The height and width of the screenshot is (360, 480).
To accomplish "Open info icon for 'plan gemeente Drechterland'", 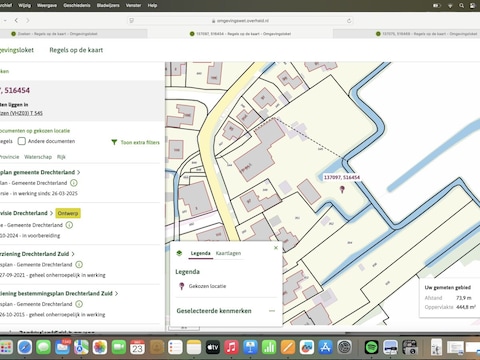I will pos(74,183).
